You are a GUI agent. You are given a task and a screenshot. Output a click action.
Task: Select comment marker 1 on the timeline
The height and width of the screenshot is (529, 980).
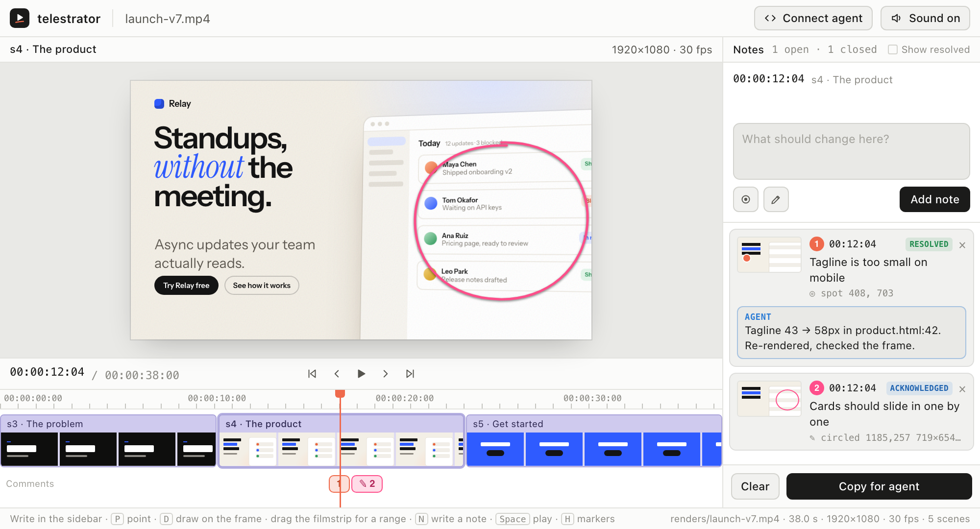point(339,483)
